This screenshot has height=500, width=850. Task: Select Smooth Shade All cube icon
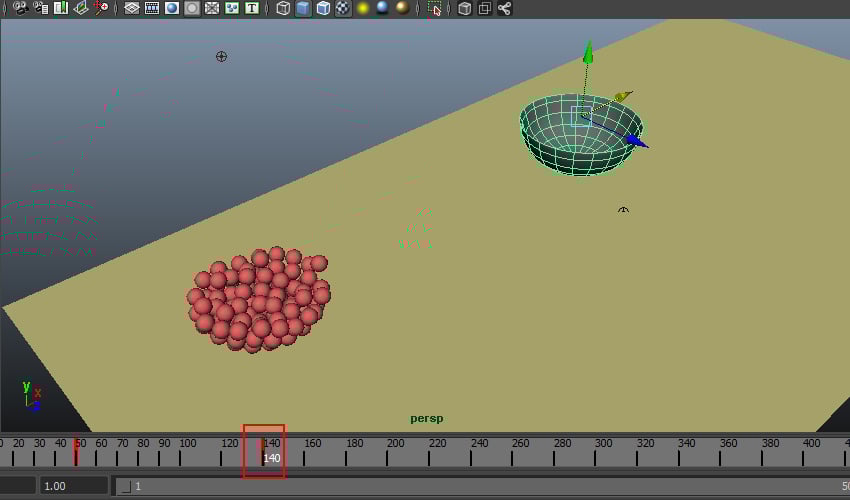pos(303,8)
